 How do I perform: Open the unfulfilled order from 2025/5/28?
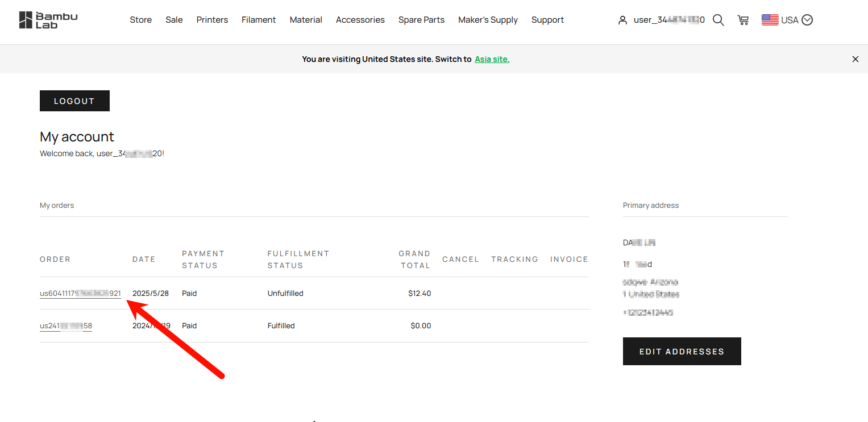point(80,294)
